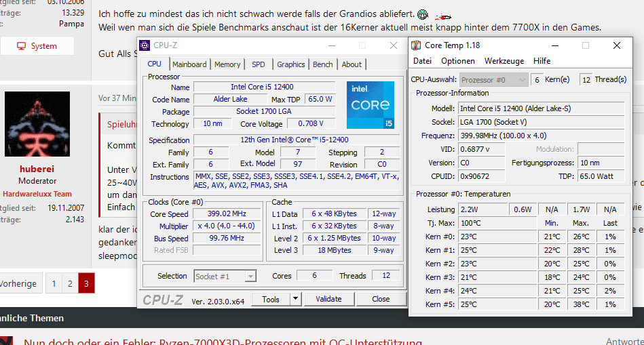Viewport: 644px width, 345px height.
Task: Click the Thread(s) count field 12
Action: pos(586,79)
